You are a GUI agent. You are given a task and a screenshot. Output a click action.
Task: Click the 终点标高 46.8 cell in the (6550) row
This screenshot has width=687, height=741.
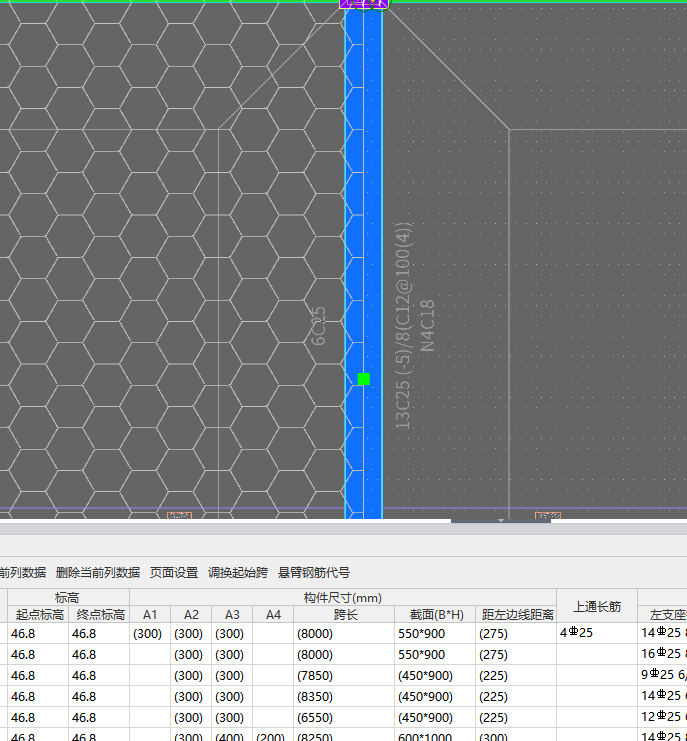100,717
